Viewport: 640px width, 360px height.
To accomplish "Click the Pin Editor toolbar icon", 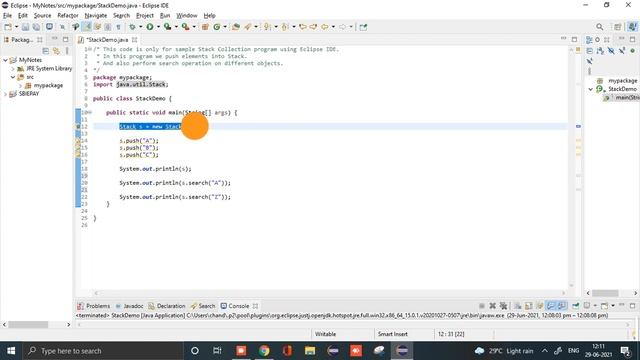I will point(363,27).
